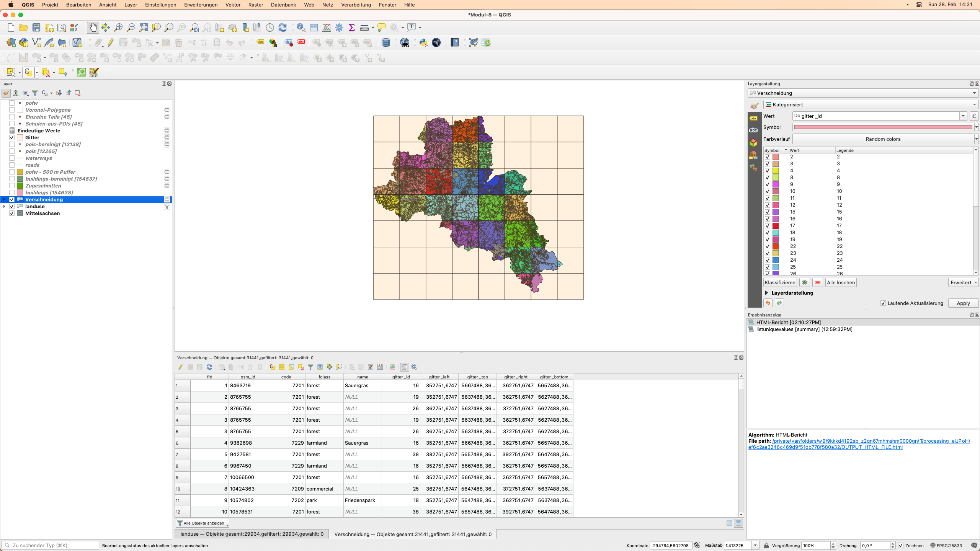Open the Verarbeitung menu
The image size is (980, 551).
pyautogui.click(x=356, y=5)
